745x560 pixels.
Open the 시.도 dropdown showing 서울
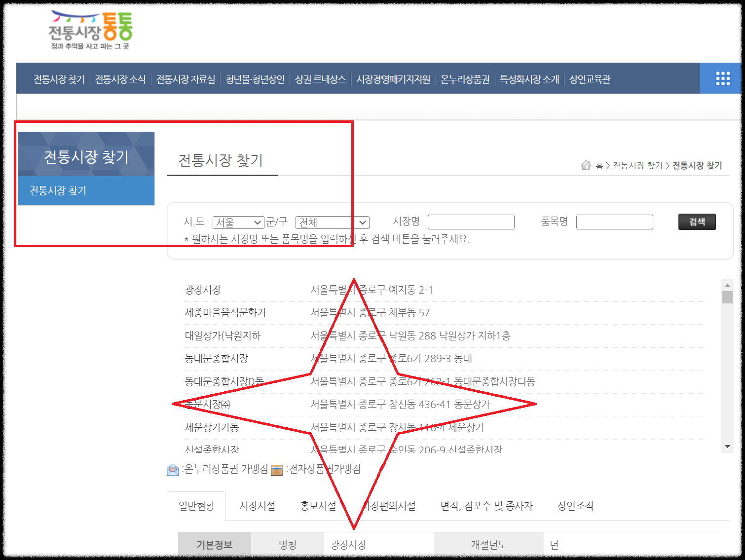(238, 223)
